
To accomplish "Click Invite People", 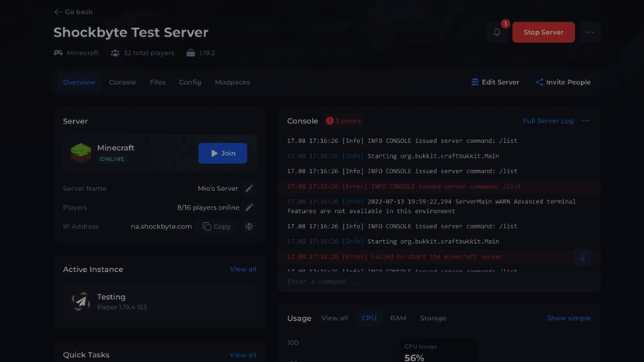I will point(563,82).
